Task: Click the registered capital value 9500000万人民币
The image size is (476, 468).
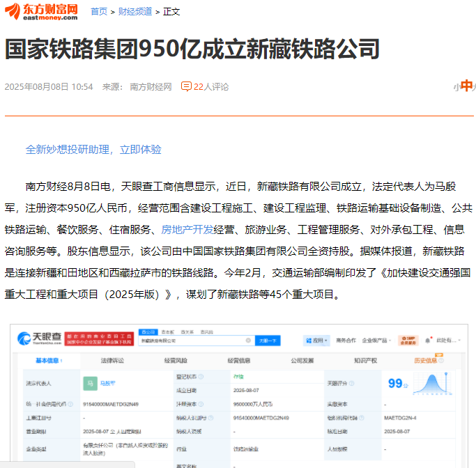Action: point(252,405)
